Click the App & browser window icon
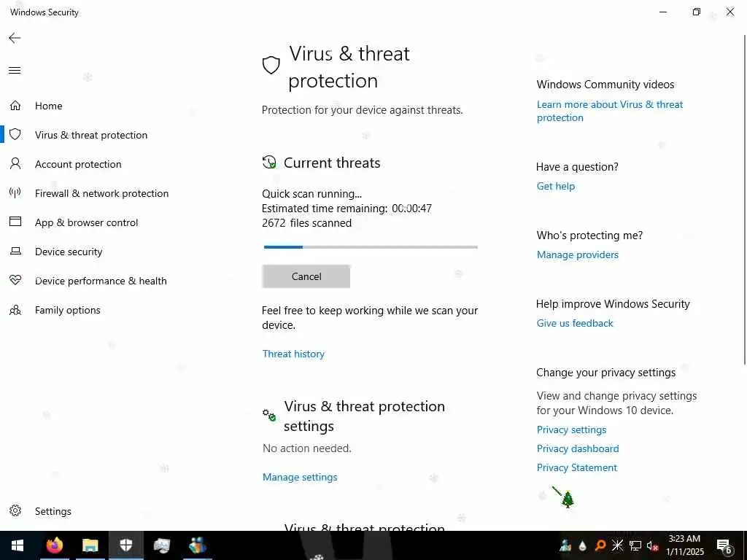Screen dimensions: 747x560 15,222
